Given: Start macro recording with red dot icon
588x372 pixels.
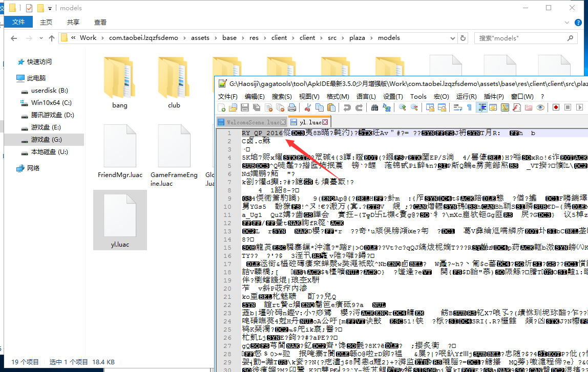Looking at the screenshot, I should tap(556, 107).
